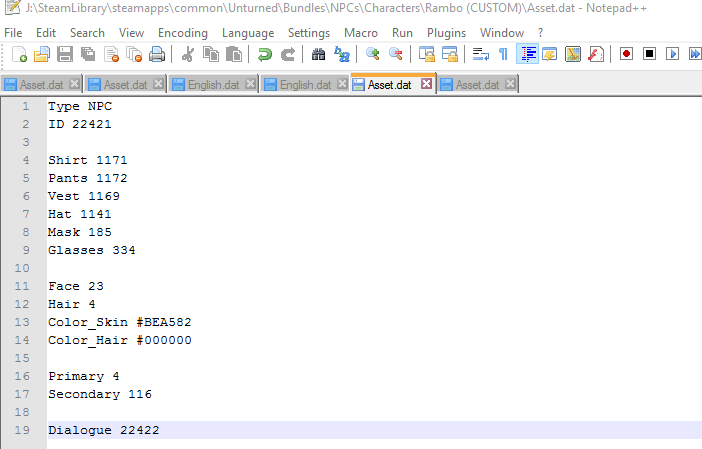Select line number 1 in margin
This screenshot has height=449, width=702.
pyautogui.click(x=26, y=106)
